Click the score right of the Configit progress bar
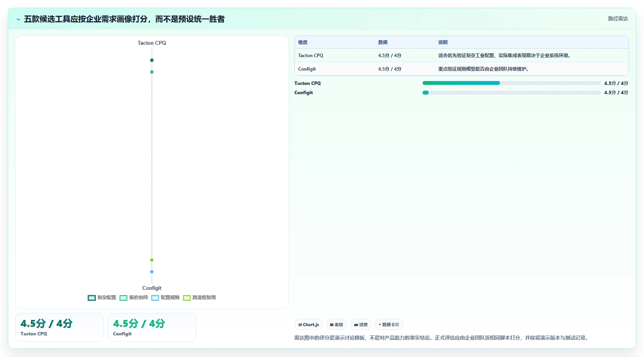The height and width of the screenshot is (357, 644). coord(616,93)
